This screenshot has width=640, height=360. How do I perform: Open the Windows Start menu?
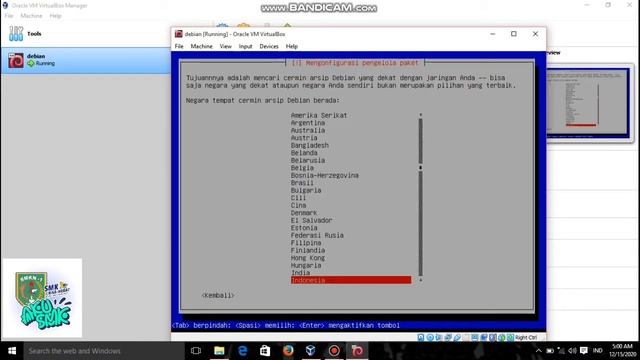12,351
